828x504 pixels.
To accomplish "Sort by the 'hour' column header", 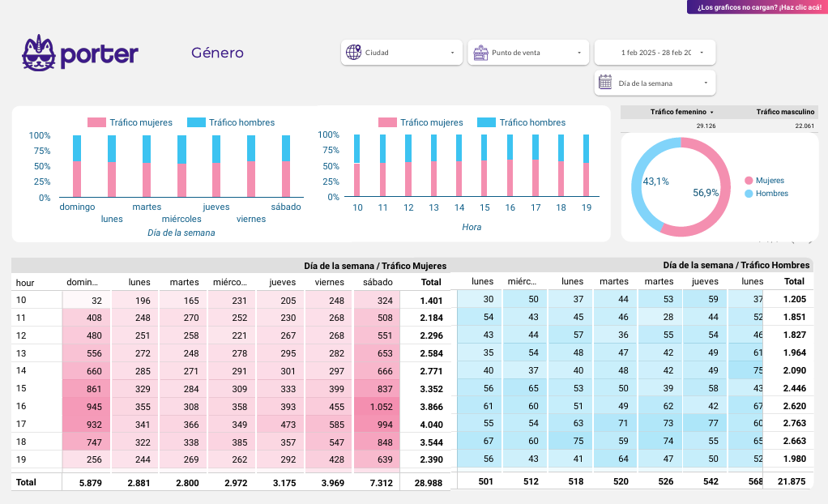I will (25, 283).
